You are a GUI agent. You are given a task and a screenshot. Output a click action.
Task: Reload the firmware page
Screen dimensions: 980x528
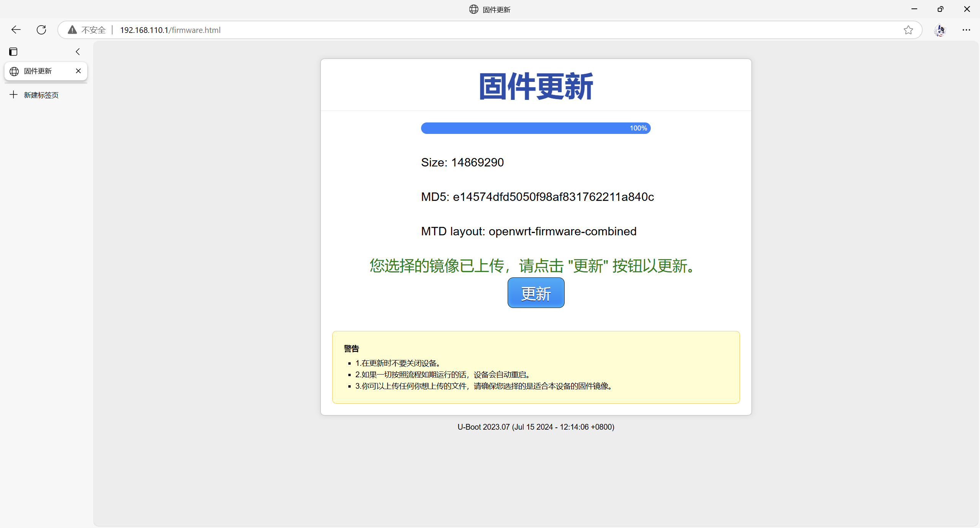coord(41,30)
